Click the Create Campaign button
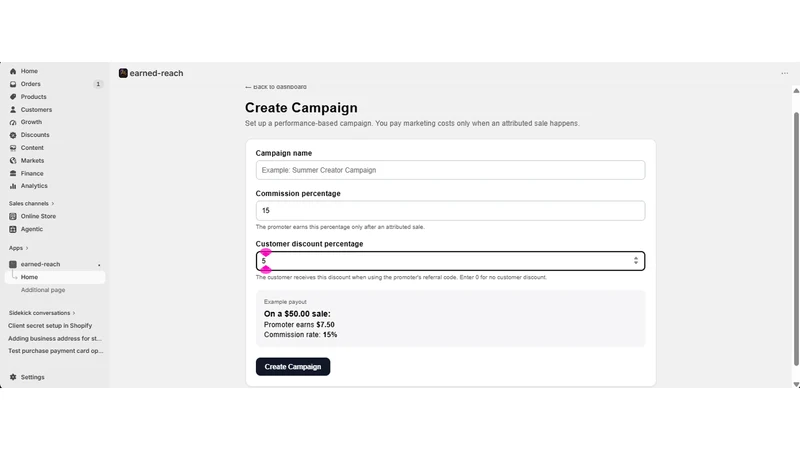This screenshot has height=450, width=800. tap(293, 366)
